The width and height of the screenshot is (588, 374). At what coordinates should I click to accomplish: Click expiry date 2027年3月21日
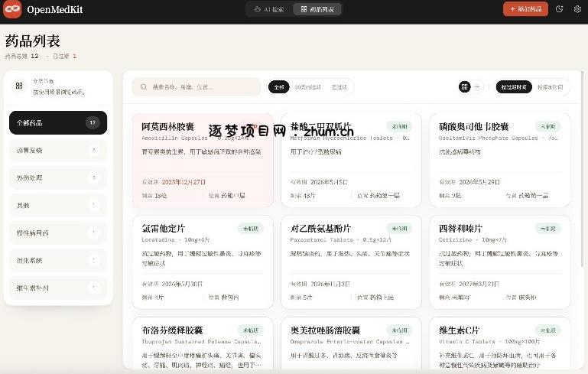pos(479,284)
